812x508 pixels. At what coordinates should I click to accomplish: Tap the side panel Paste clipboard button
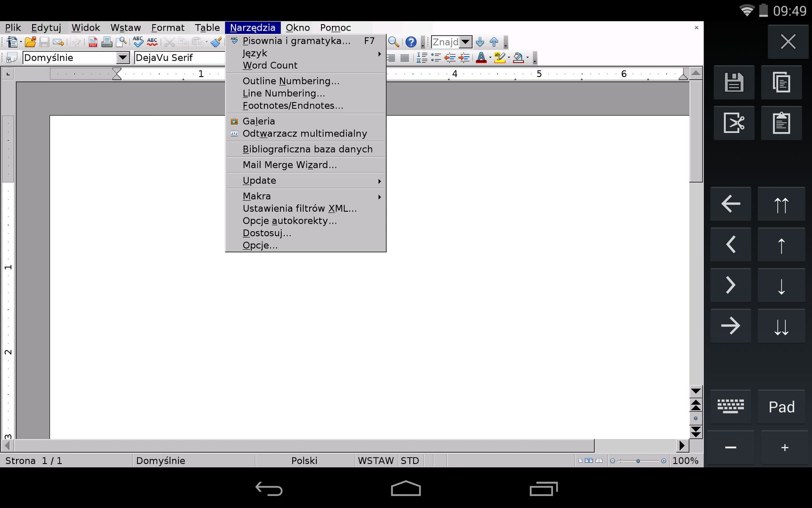tap(781, 123)
